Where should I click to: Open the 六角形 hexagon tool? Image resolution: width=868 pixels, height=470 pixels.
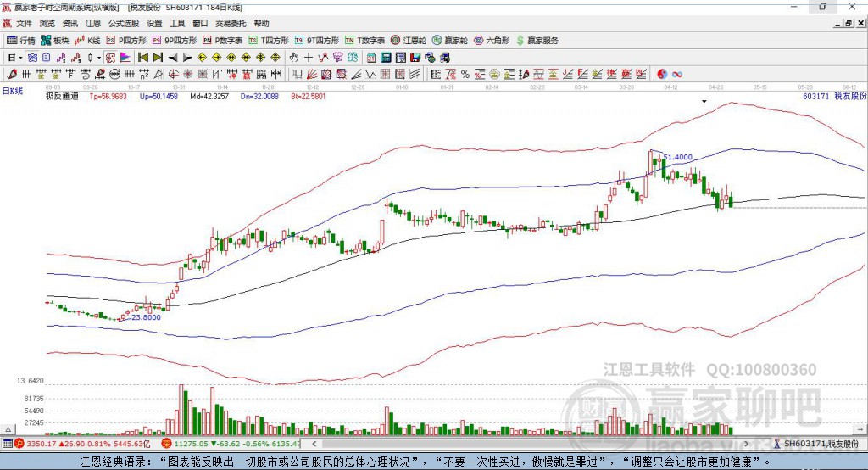492,41
